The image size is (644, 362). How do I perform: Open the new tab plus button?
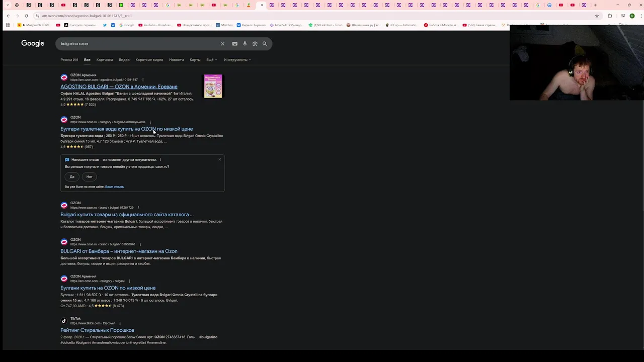(595, 5)
